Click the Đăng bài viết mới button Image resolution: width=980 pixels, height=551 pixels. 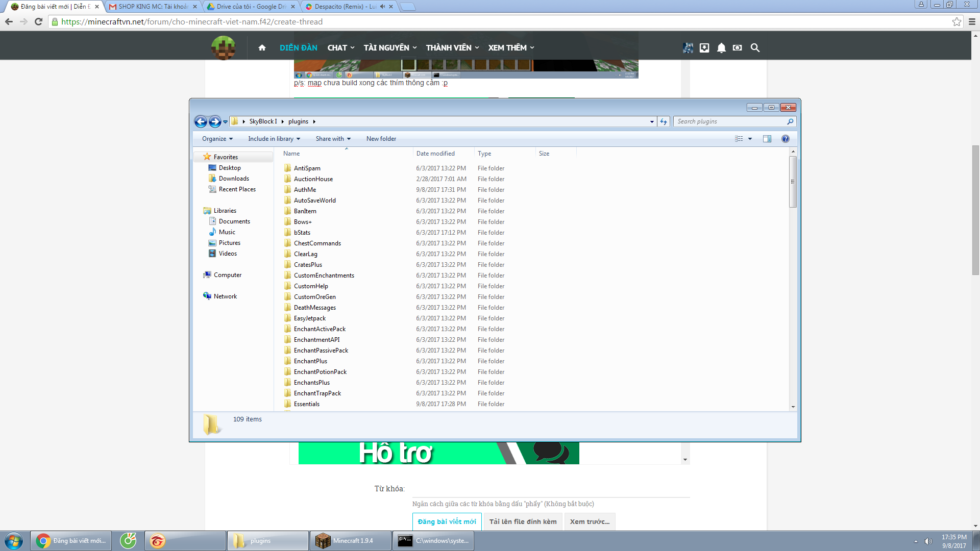[x=447, y=521]
